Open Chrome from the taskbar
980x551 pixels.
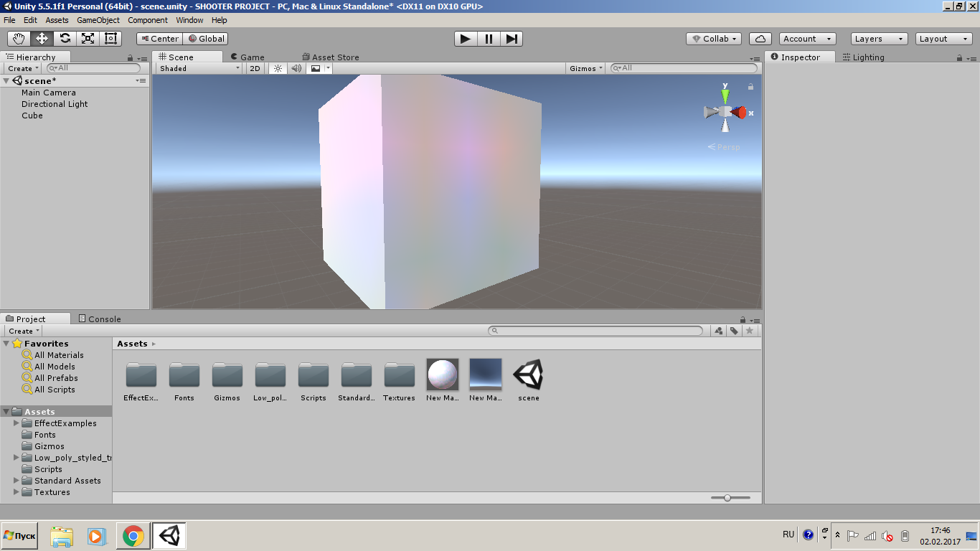click(x=133, y=536)
